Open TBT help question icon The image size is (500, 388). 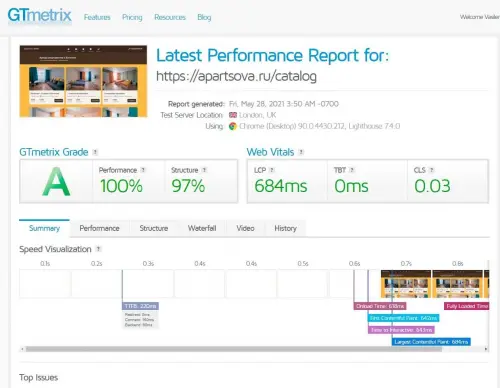point(352,170)
